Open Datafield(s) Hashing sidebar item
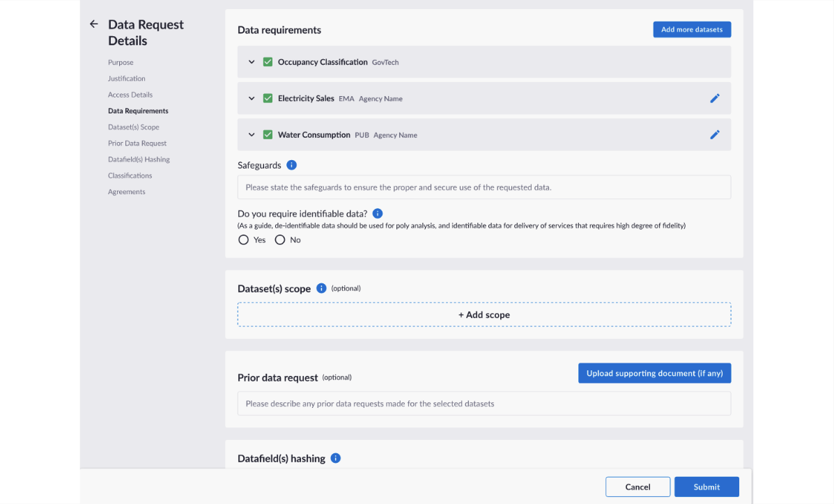Screen dimensions: 834x504 pyautogui.click(x=139, y=159)
